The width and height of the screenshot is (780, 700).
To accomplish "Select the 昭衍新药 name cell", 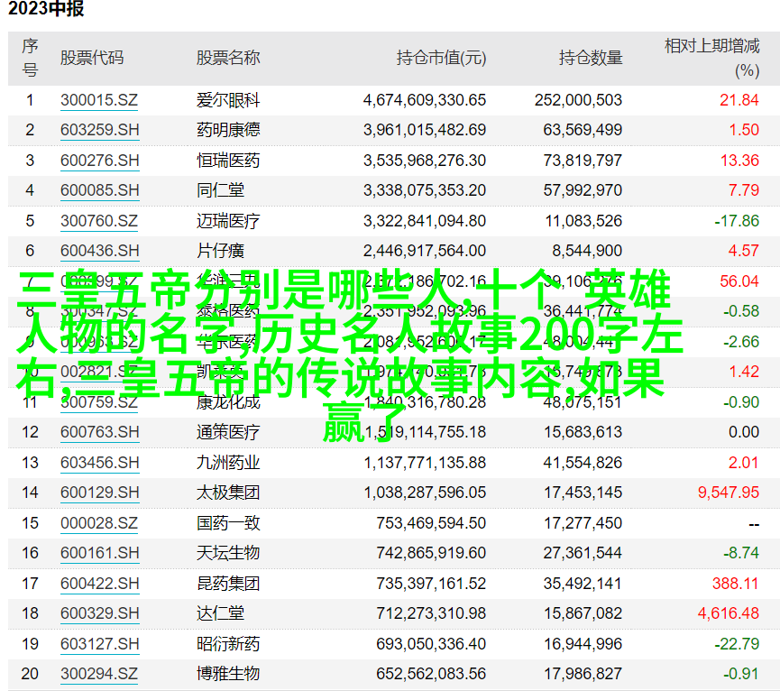I will pos(228,645).
